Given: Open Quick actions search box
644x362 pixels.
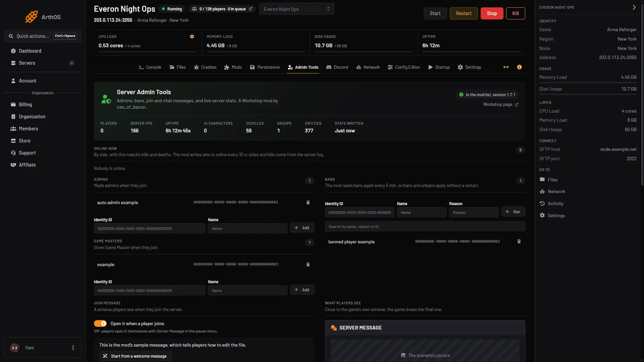Looking at the screenshot, I should pos(43,36).
